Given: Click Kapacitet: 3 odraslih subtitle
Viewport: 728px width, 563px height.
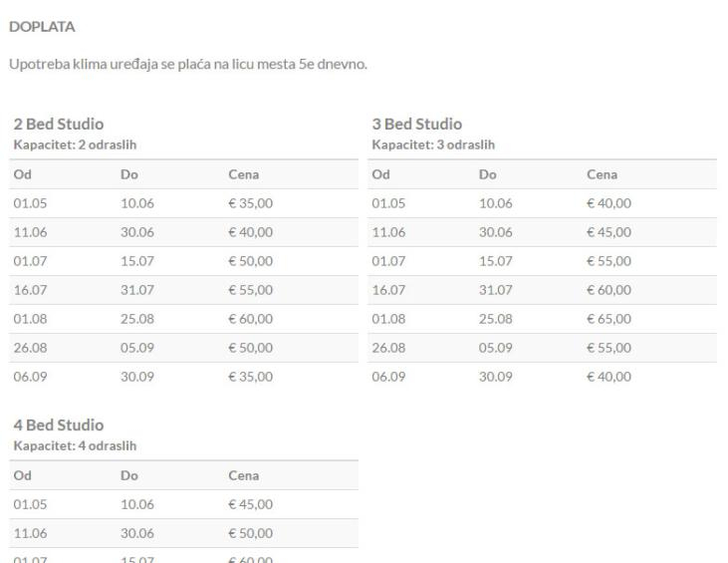Looking at the screenshot, I should [433, 143].
